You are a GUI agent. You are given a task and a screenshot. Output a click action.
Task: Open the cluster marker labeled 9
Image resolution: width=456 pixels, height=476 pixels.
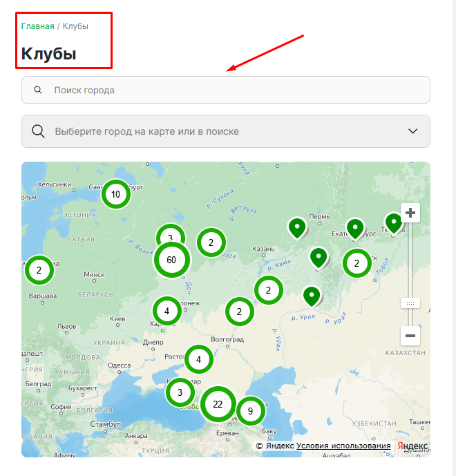251,411
